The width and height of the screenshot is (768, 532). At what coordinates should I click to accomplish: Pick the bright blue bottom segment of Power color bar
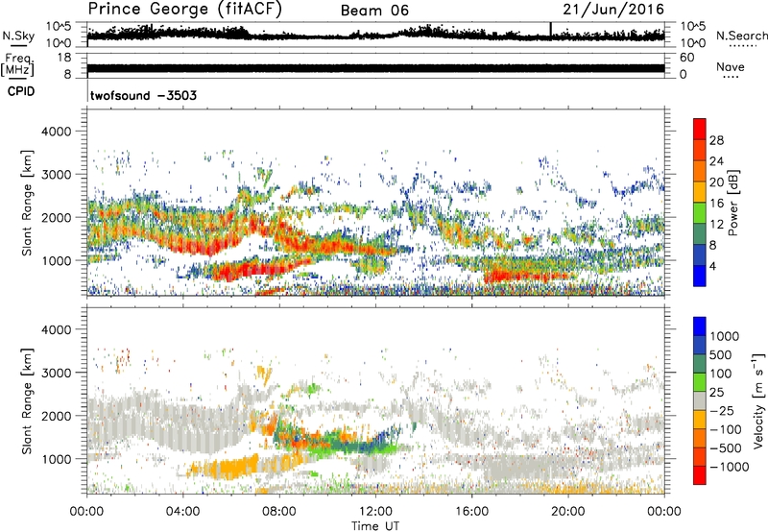700,276
